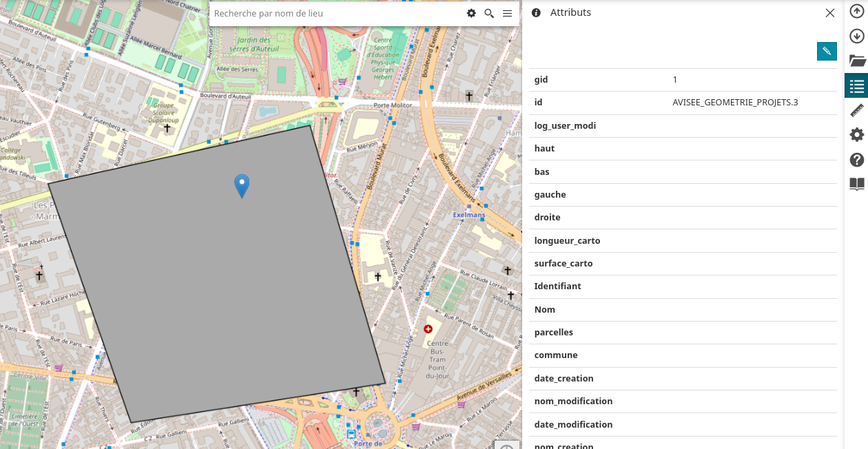Toggle the attribute list panel icon
This screenshot has width=868, height=449.
pos(856,86)
